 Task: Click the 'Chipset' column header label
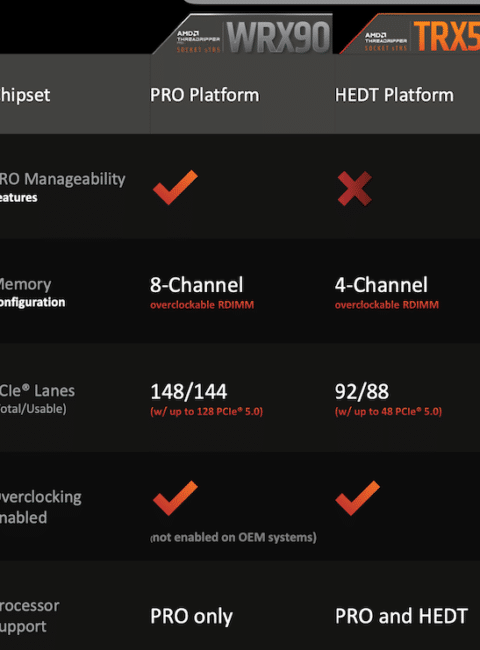click(25, 95)
